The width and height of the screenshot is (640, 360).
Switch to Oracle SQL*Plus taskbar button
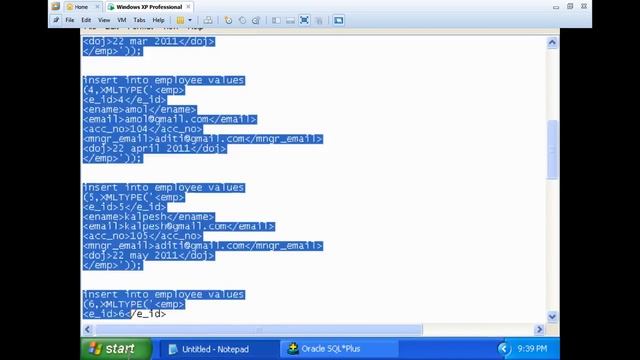pyautogui.click(x=338, y=349)
